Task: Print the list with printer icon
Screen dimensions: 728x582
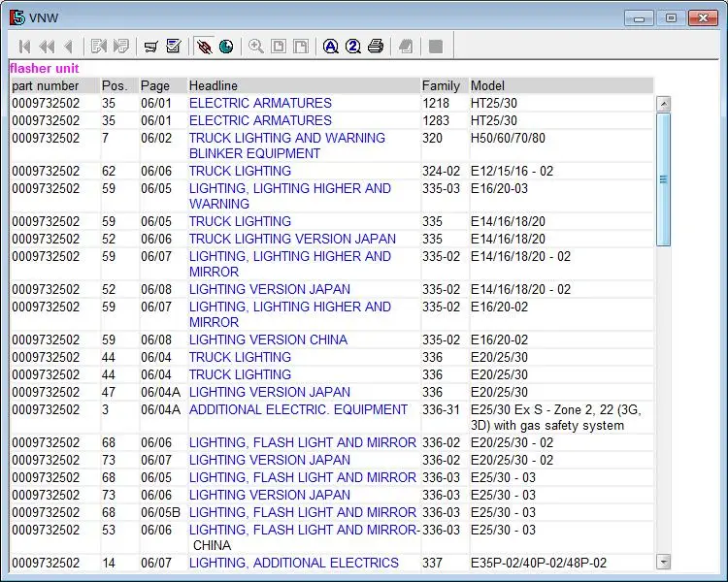Action: pyautogui.click(x=376, y=47)
